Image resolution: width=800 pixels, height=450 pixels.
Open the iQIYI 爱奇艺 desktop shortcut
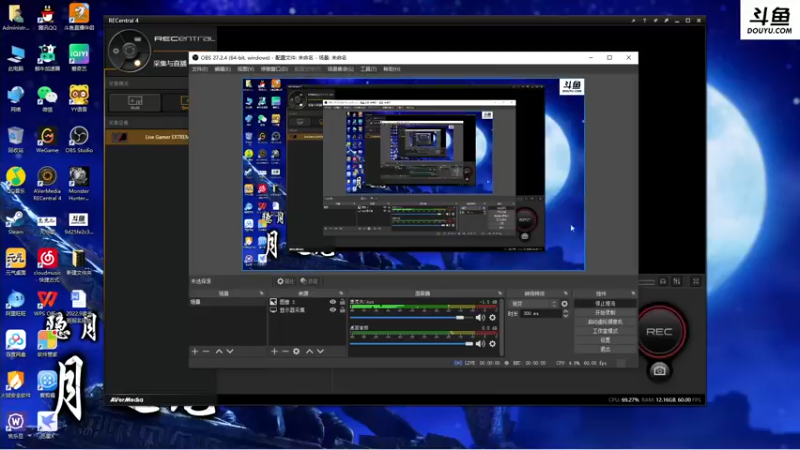click(79, 58)
